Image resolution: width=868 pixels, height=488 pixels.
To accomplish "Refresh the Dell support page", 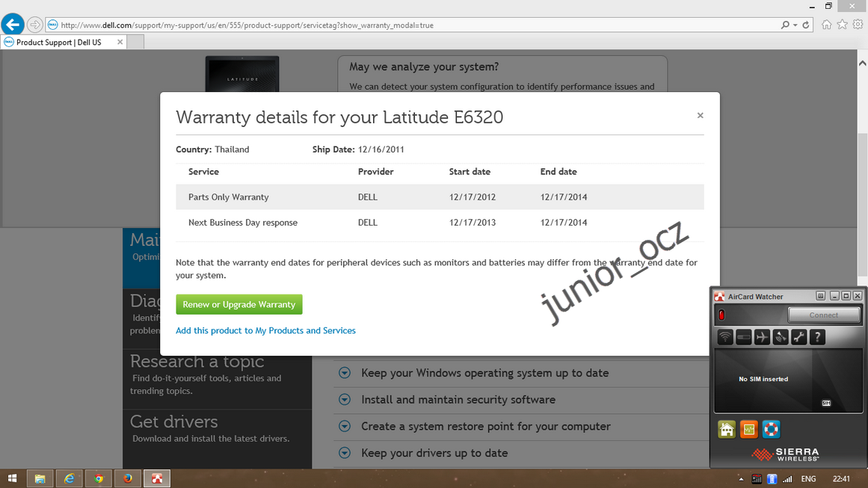I will [805, 25].
